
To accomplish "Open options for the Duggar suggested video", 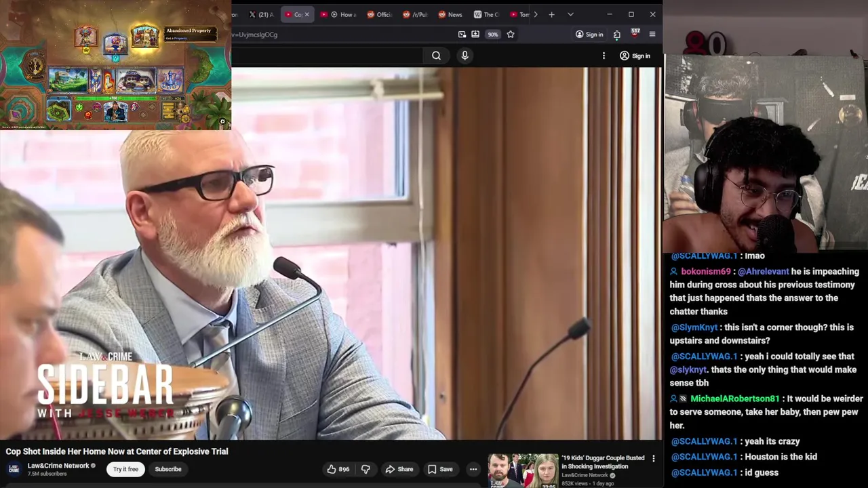I will coord(654,459).
